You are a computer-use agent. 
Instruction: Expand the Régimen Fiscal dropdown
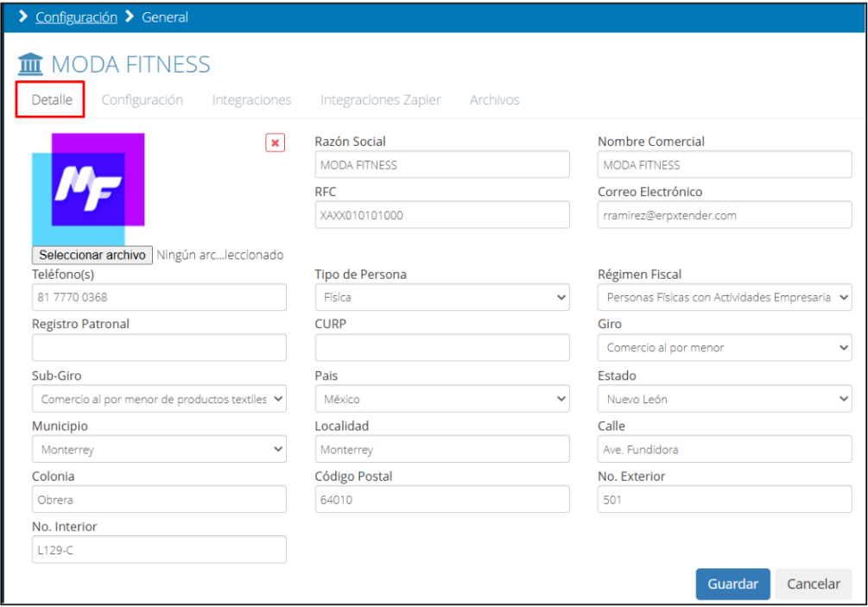(725, 297)
